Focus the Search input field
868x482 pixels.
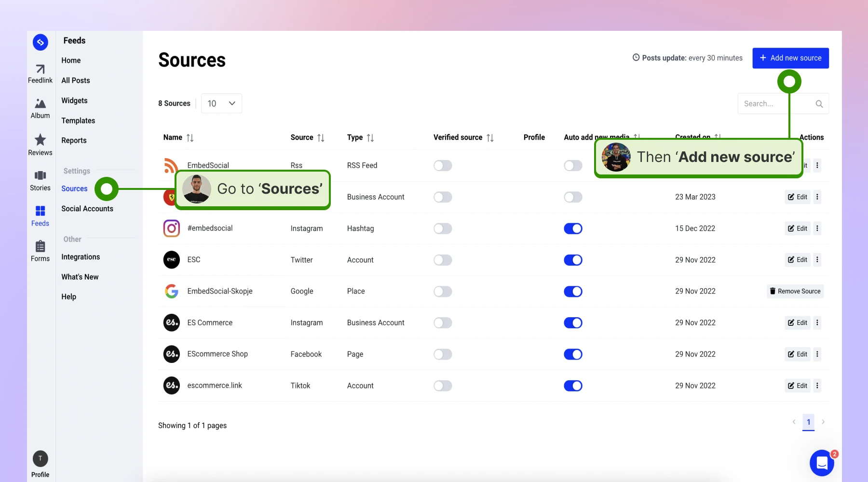(776, 104)
